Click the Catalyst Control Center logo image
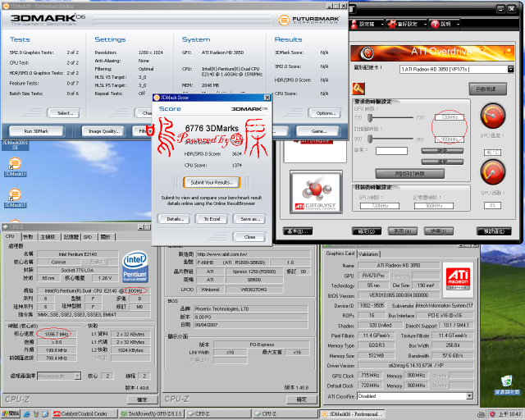This screenshot has width=525, height=420. tap(316, 192)
